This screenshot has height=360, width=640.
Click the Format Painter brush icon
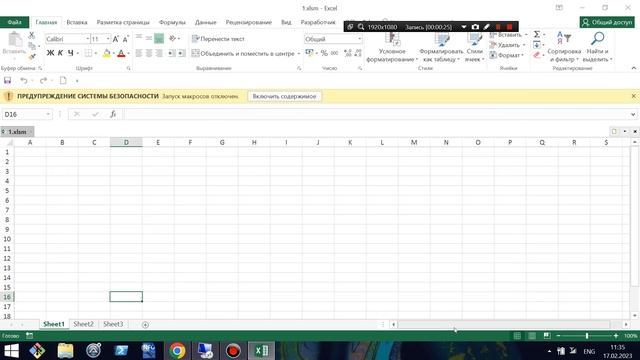(x=32, y=57)
